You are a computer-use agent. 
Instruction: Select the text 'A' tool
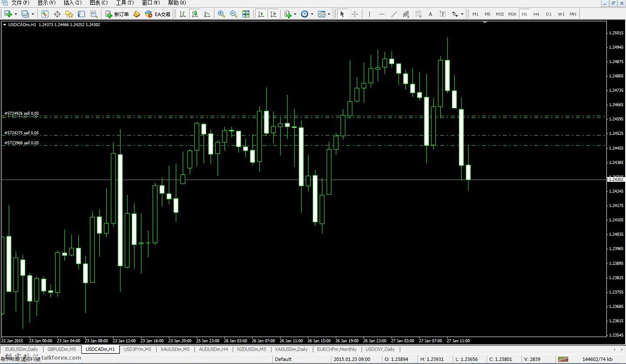click(x=430, y=14)
